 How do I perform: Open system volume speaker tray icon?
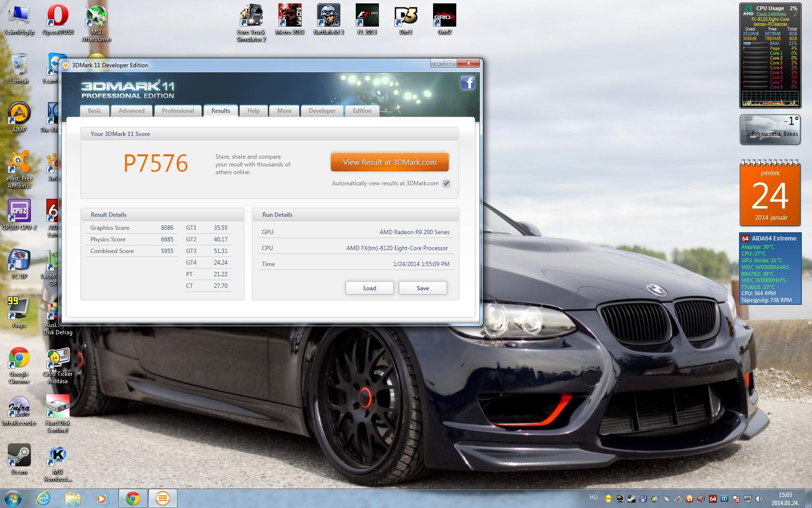pyautogui.click(x=759, y=499)
